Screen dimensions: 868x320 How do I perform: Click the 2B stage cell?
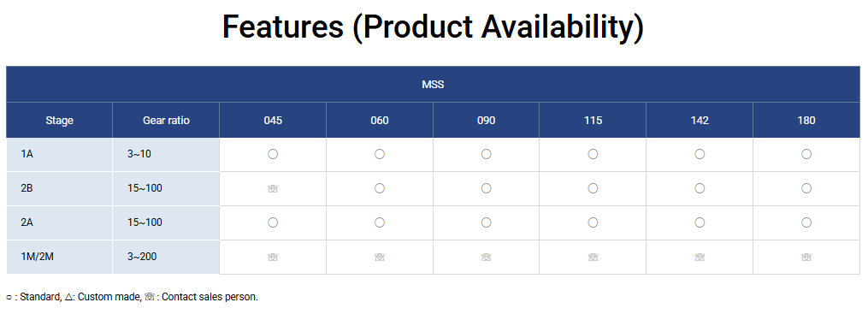59,188
